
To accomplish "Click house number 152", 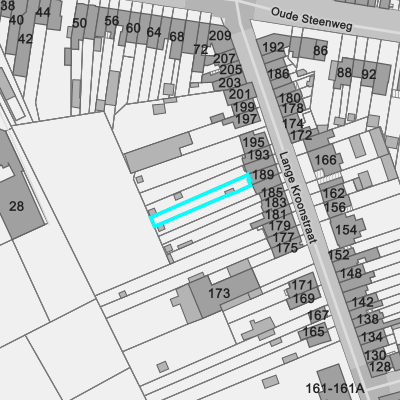I will [x=339, y=255].
